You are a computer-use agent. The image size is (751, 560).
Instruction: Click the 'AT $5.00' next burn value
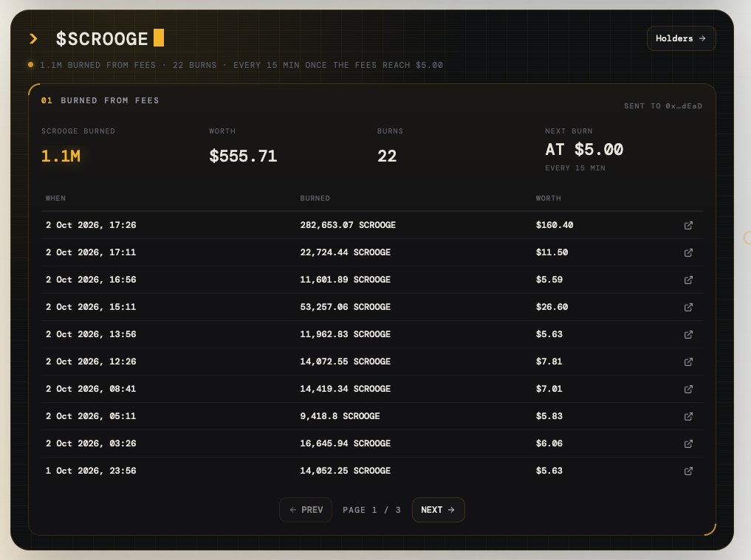point(584,149)
